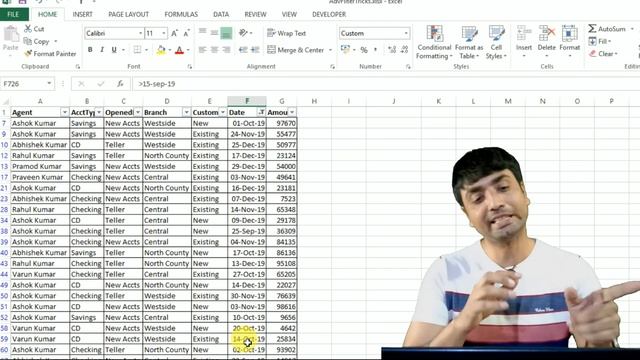Select column F header
Screen dimensions: 640x360
(247, 101)
